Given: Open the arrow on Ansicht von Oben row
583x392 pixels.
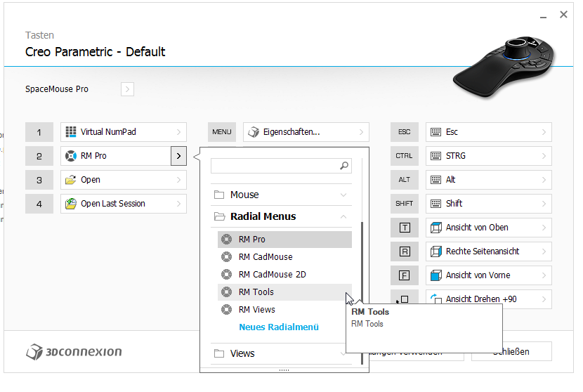Looking at the screenshot, I should 544,228.
